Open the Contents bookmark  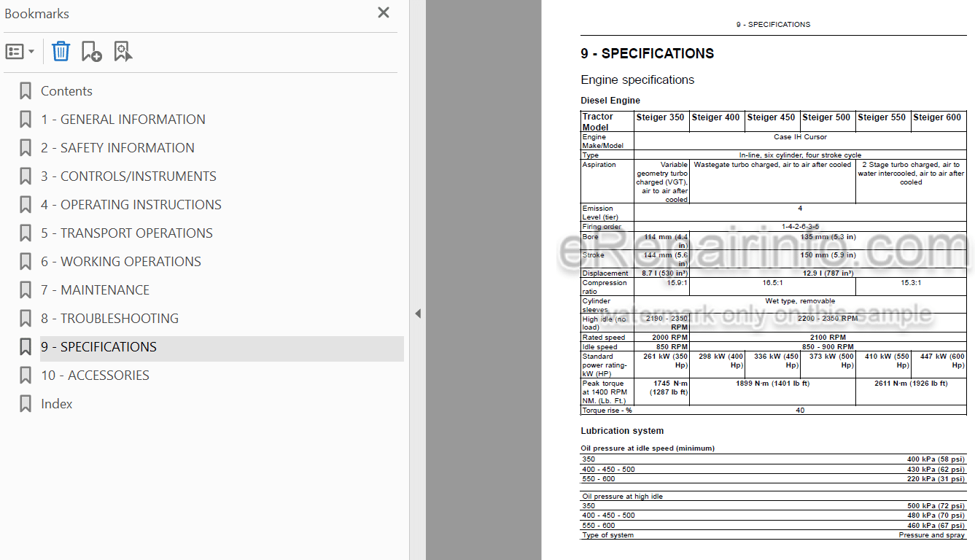pyautogui.click(x=66, y=91)
